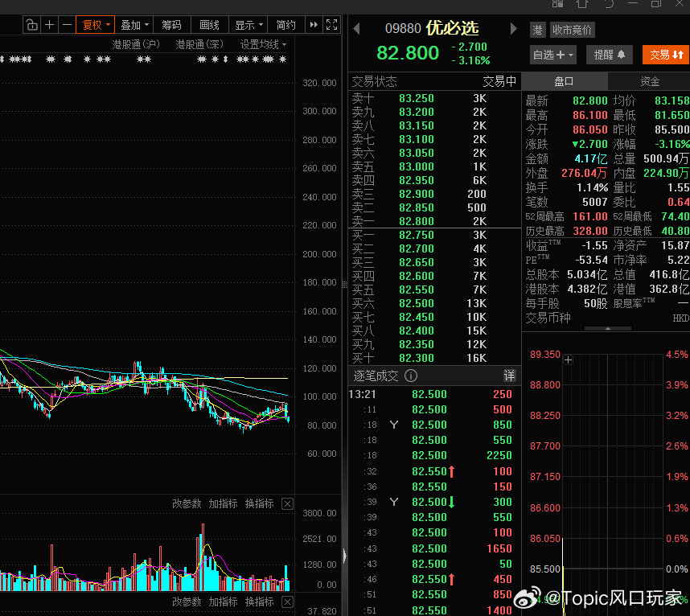
Task: Toggle fullscreen chart icon
Action: 332,25
